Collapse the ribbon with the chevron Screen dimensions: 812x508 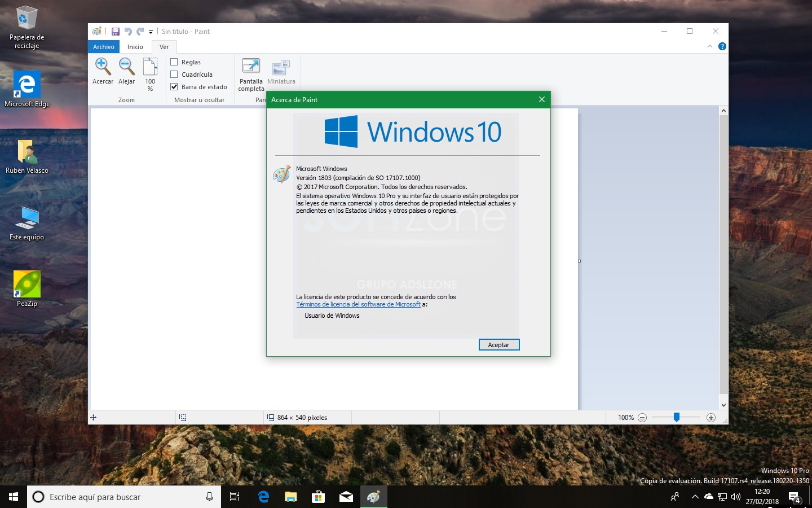pos(709,46)
